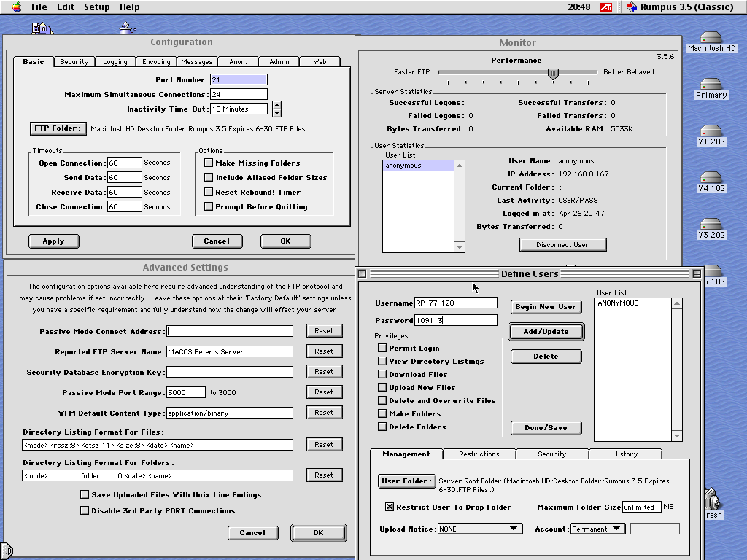Screen dimensions: 747x560
Task: Click the Monitor User List scroll-down arrow
Action: click(x=460, y=247)
